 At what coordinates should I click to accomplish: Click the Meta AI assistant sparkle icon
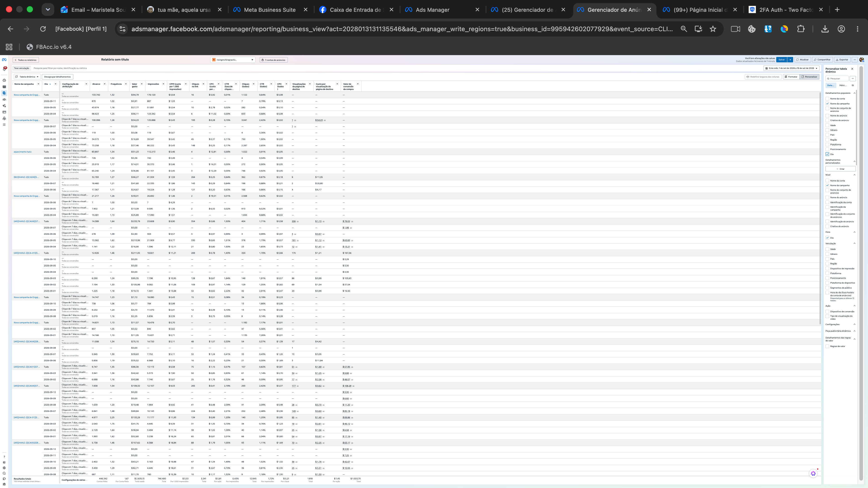tap(813, 474)
